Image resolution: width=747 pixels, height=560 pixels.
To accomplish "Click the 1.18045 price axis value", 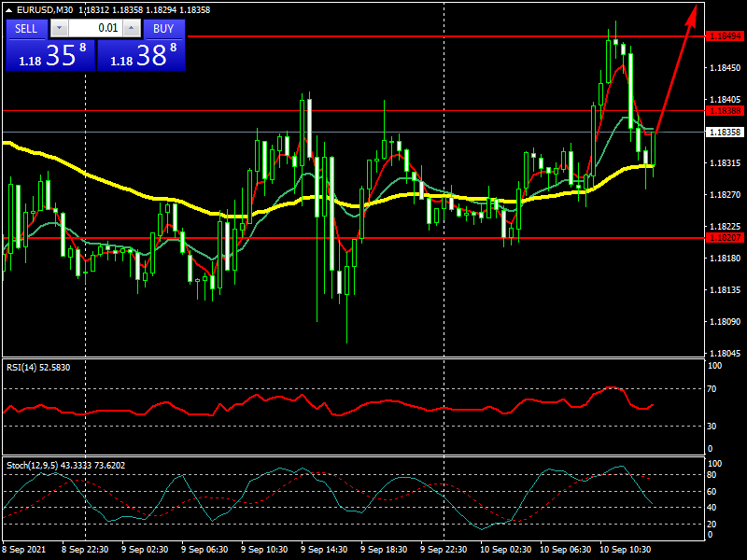I will [x=726, y=354].
